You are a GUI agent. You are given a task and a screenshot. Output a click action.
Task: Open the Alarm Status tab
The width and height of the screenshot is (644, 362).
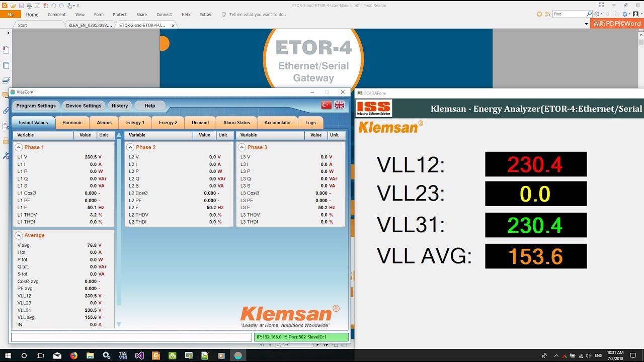point(236,123)
